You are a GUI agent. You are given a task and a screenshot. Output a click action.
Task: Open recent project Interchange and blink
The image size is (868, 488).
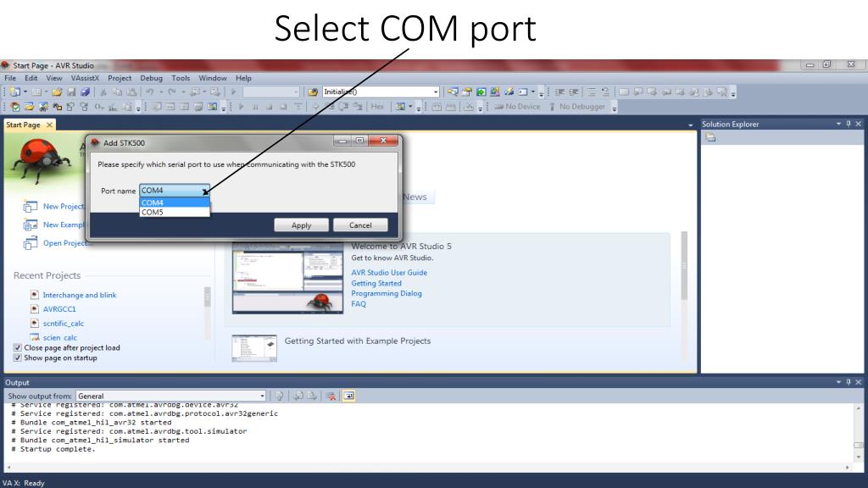[80, 296]
